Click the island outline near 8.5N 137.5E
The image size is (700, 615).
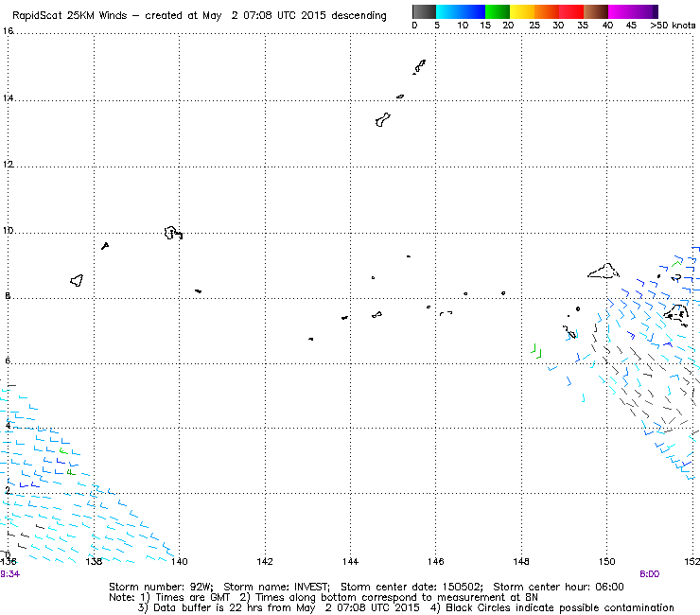coord(77,280)
